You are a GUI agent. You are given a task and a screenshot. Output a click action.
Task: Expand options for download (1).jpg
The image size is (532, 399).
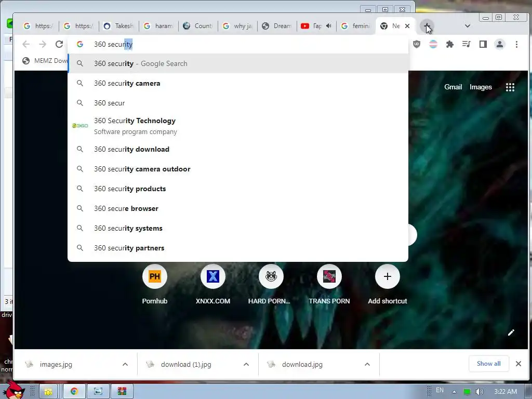click(x=246, y=364)
